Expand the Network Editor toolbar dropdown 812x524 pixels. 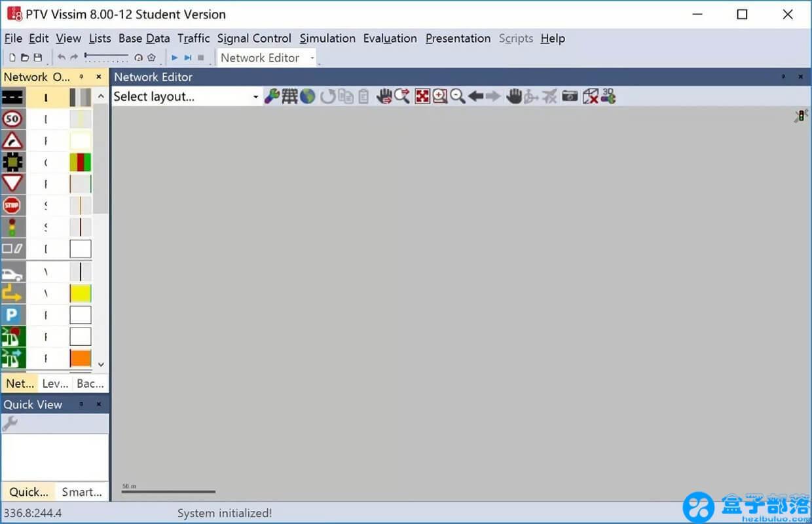tap(312, 58)
